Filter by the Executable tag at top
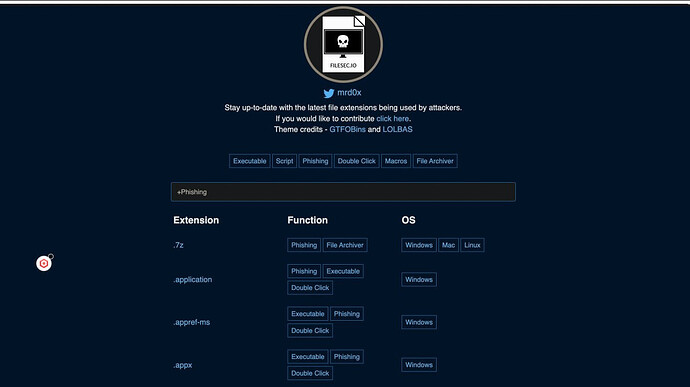 point(250,161)
